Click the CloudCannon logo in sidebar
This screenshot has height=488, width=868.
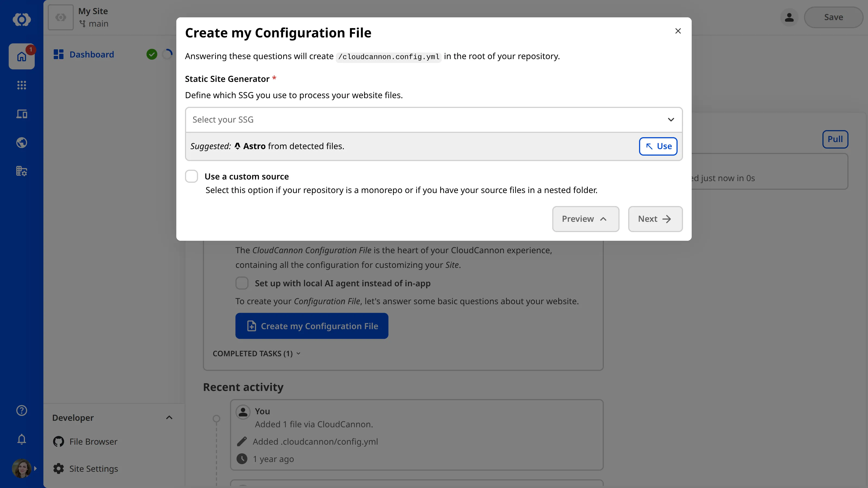pyautogui.click(x=22, y=19)
